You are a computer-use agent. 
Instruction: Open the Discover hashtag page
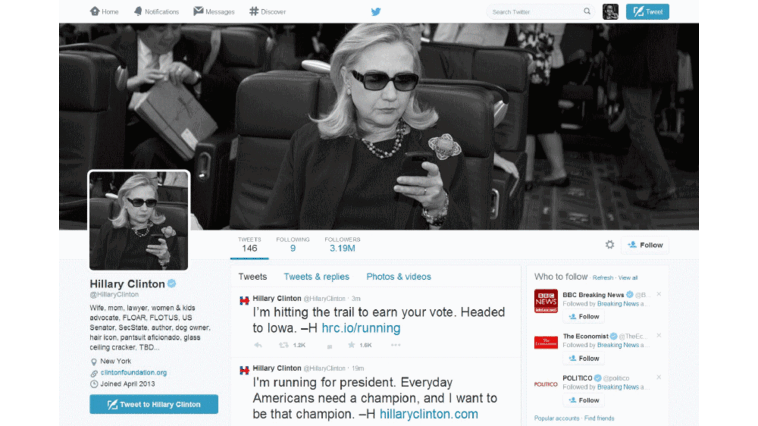click(x=267, y=12)
